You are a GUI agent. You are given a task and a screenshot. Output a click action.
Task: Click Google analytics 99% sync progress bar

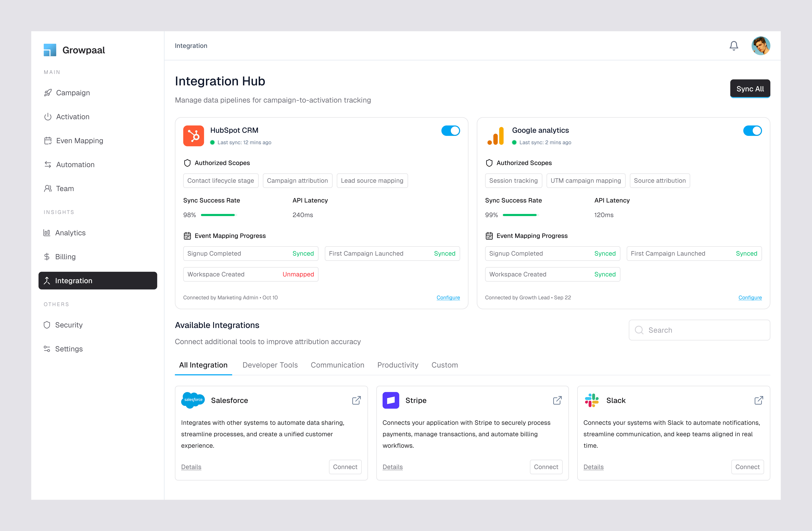tap(521, 215)
